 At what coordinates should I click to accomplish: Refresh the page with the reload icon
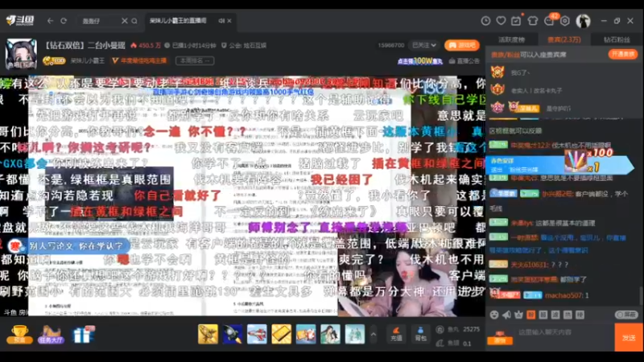[64, 21]
